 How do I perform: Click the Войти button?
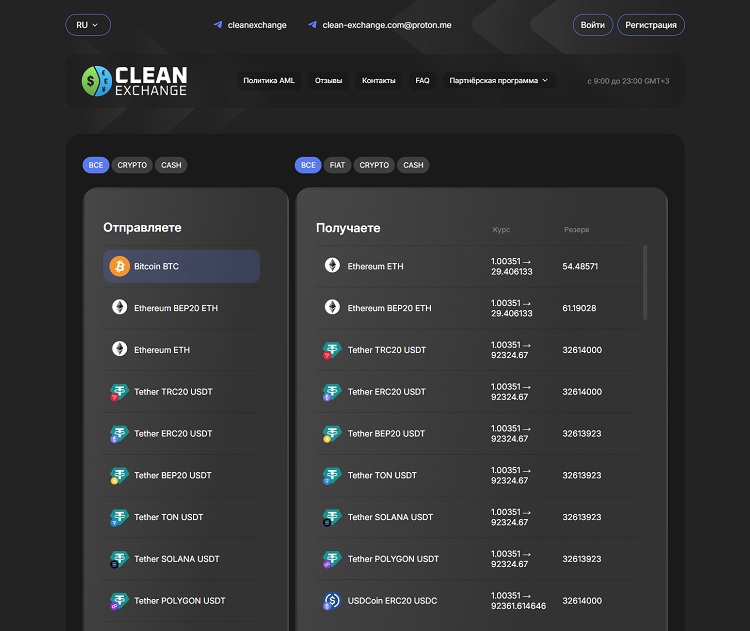(593, 25)
